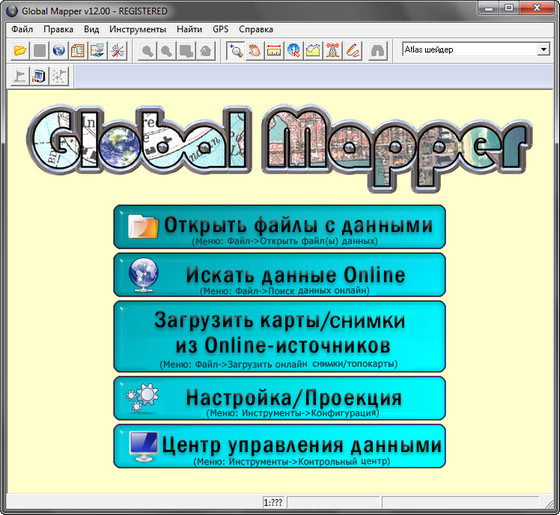560x515 pixels.
Task: Click Открыть файлы с данными button
Action: (280, 227)
